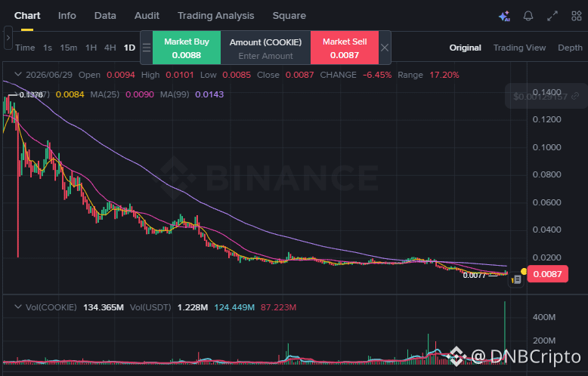Go to Trading Analysis tab
This screenshot has width=588, height=376.
(215, 16)
